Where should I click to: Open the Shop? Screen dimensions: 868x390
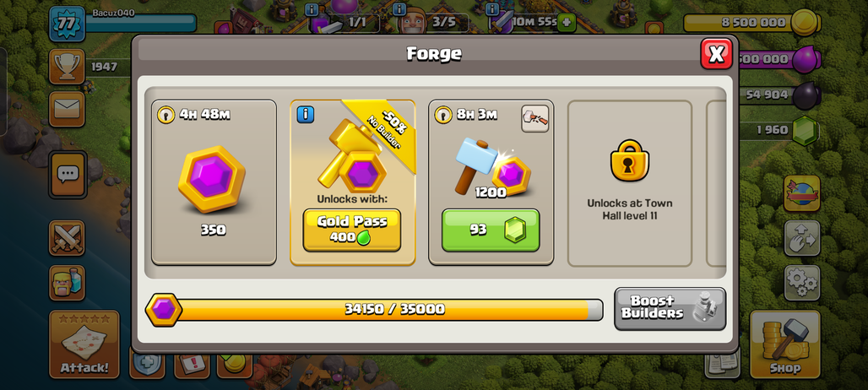click(x=785, y=344)
